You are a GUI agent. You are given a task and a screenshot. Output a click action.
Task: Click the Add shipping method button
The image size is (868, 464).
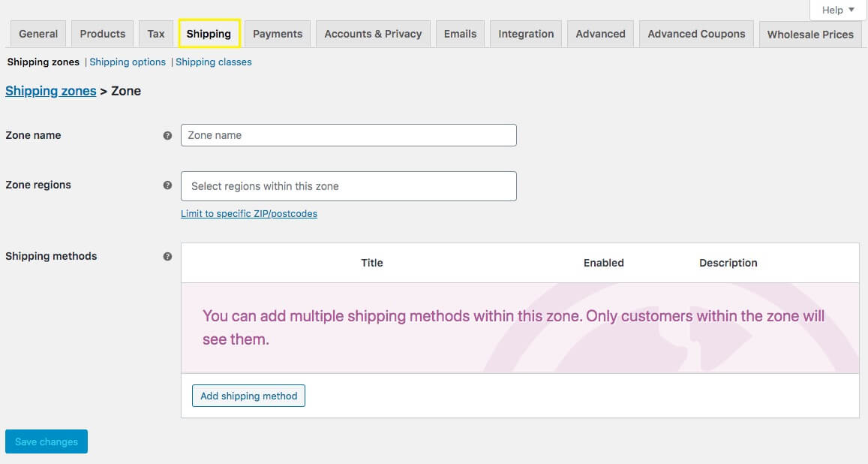(249, 396)
